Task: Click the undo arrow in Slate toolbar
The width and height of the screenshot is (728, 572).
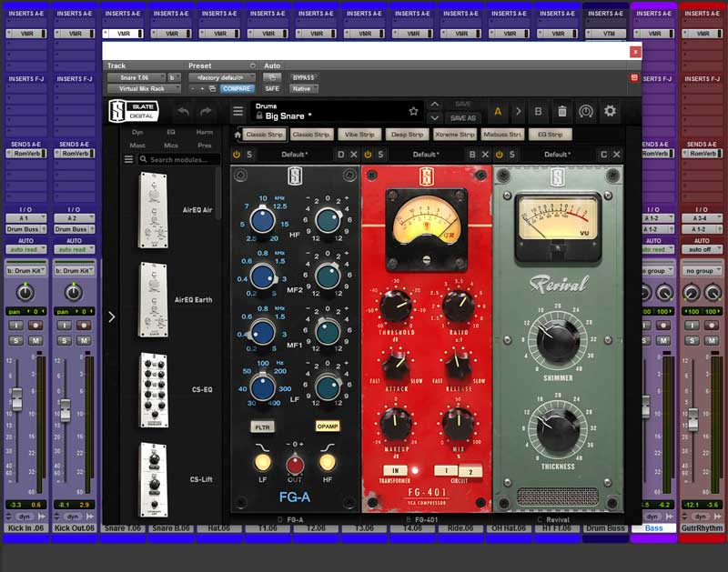Action: (x=183, y=111)
